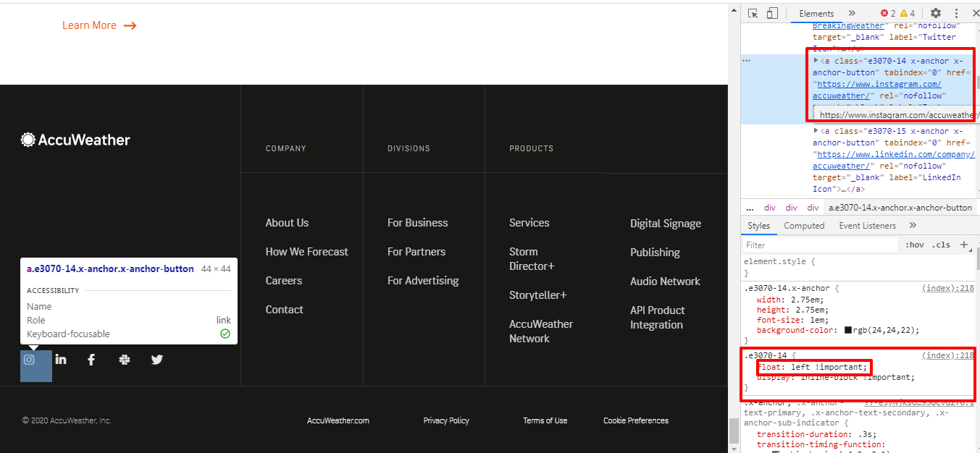The image size is (980, 453).
Task: Click the Services link
Action: [x=529, y=223]
